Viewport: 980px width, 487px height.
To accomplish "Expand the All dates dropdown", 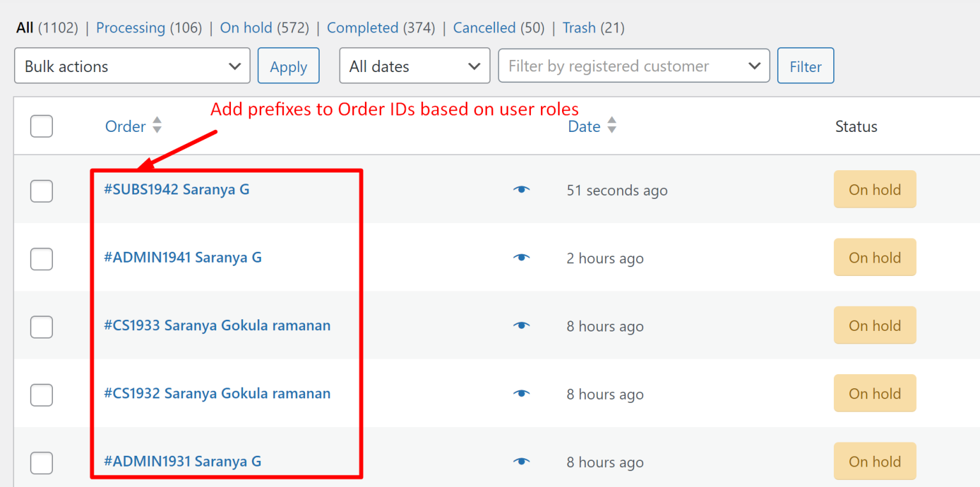I will tap(414, 66).
